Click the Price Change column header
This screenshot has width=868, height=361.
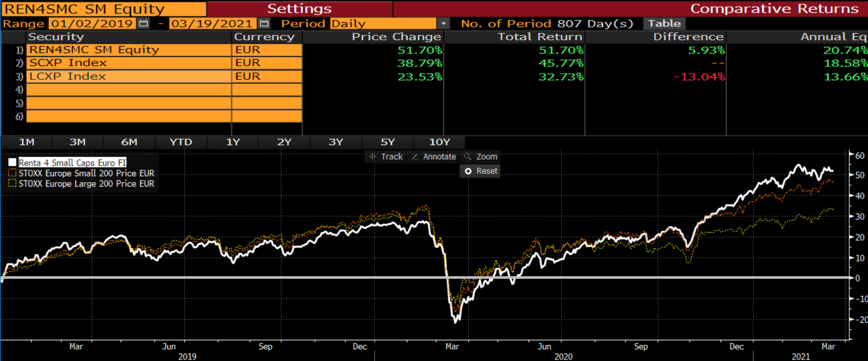point(396,37)
